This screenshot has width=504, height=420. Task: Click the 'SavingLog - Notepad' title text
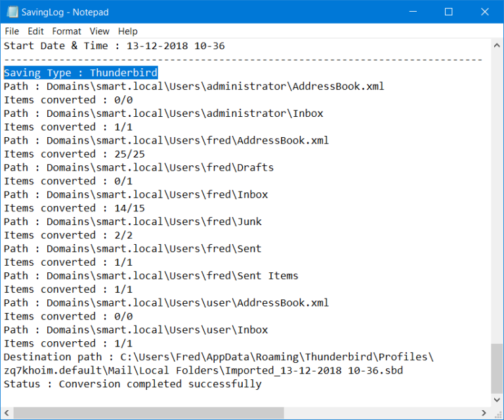click(x=65, y=12)
